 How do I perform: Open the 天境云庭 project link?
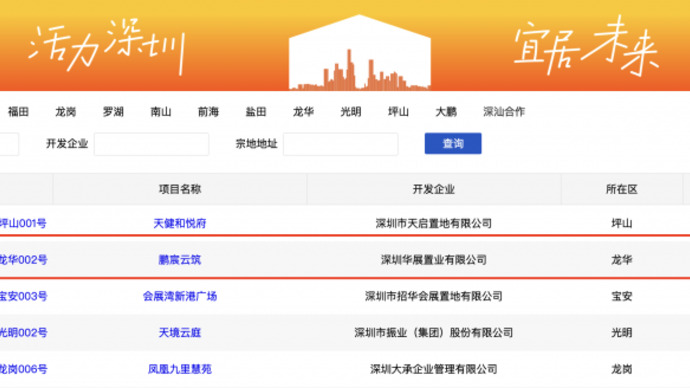pos(180,333)
